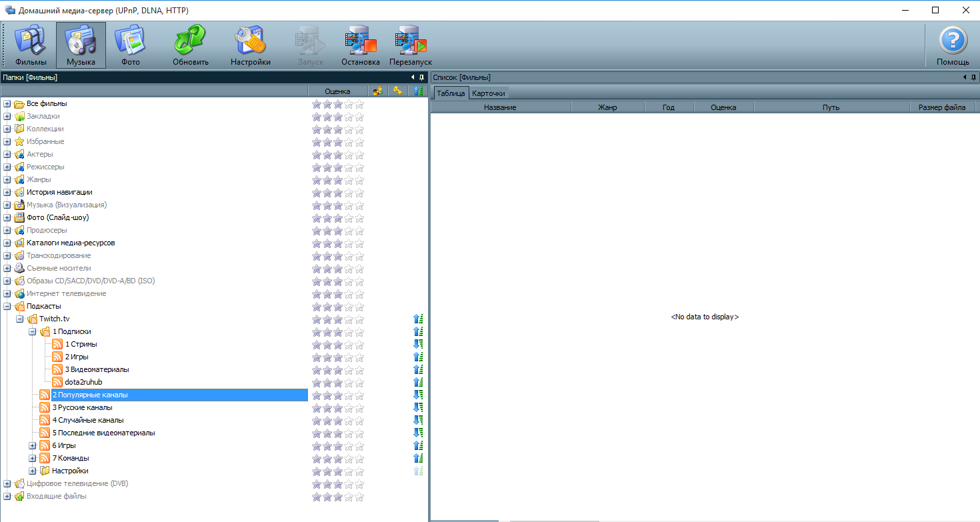Select the Таблица tab
980x522 pixels.
pyautogui.click(x=451, y=93)
